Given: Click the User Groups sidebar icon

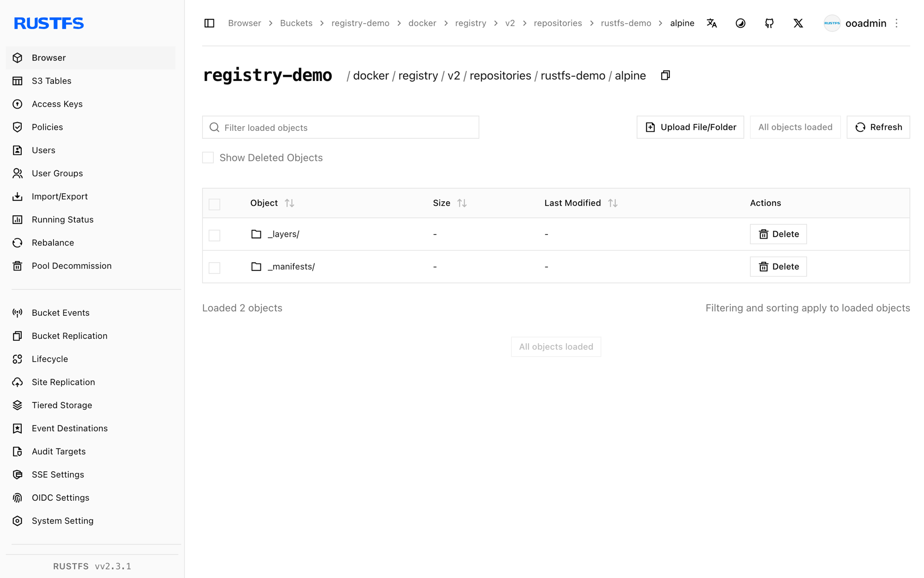Looking at the screenshot, I should tap(18, 173).
